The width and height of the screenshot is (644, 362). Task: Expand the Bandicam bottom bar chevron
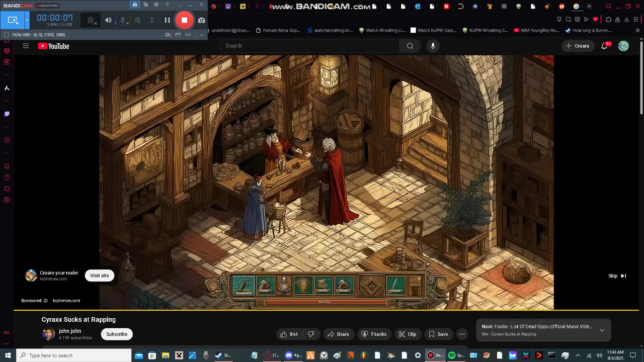[201, 35]
